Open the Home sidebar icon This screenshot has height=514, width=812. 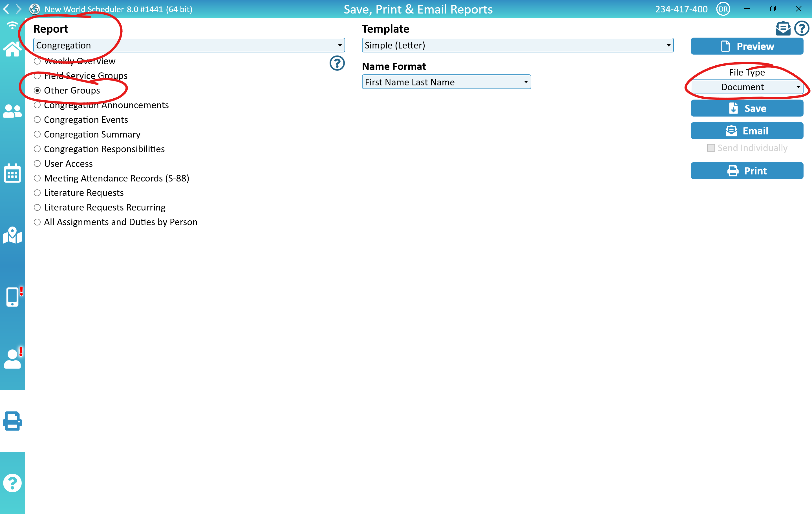click(12, 49)
